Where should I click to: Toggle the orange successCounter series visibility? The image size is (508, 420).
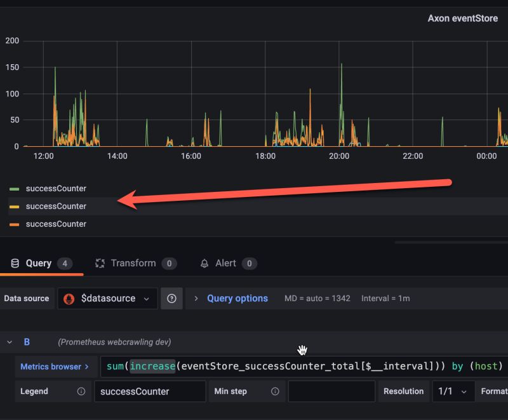click(56, 224)
